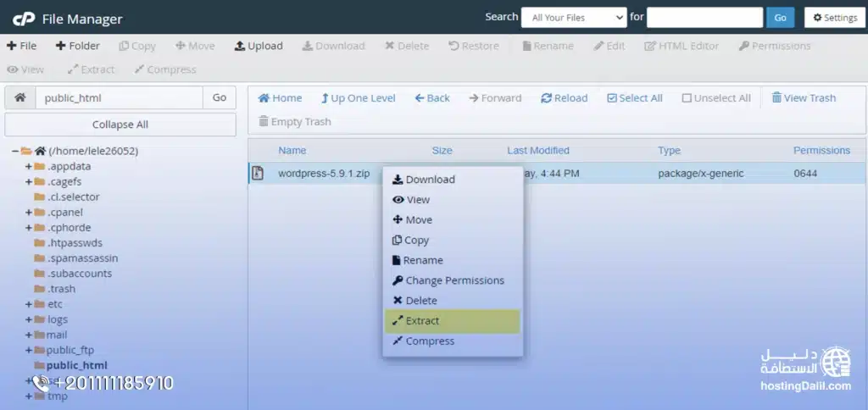Expand the .appdata folder
The image size is (868, 410).
click(x=28, y=167)
